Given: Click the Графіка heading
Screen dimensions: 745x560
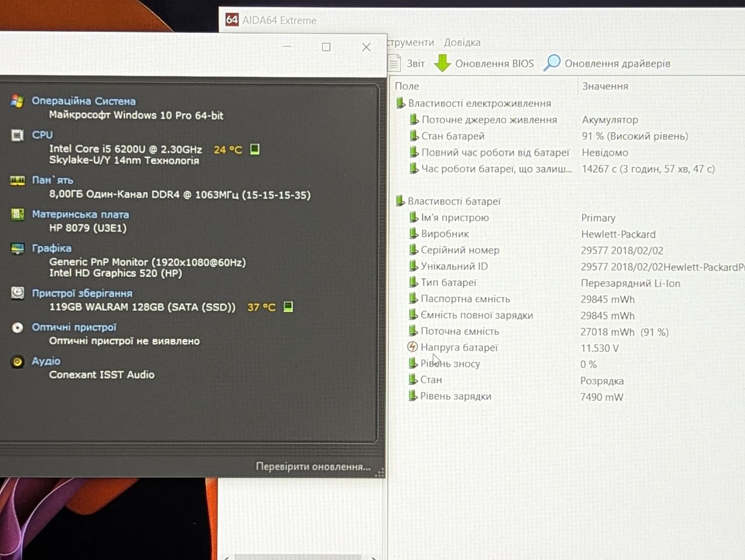Looking at the screenshot, I should pos(52,248).
